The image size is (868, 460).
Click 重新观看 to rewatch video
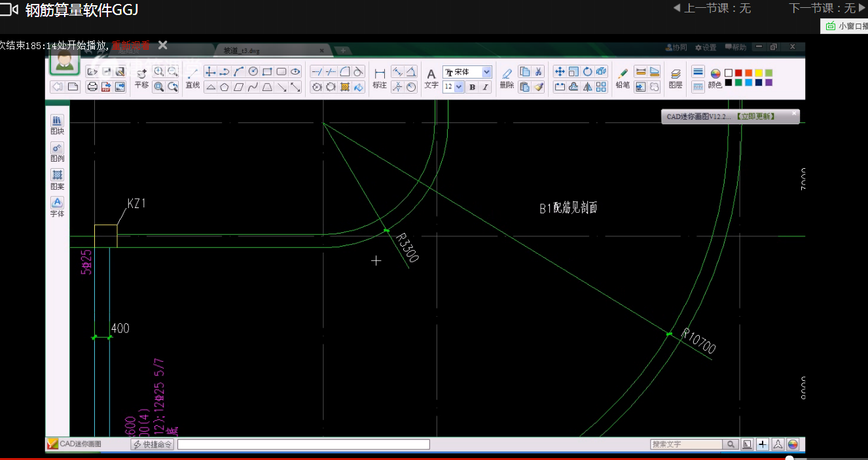click(132, 45)
